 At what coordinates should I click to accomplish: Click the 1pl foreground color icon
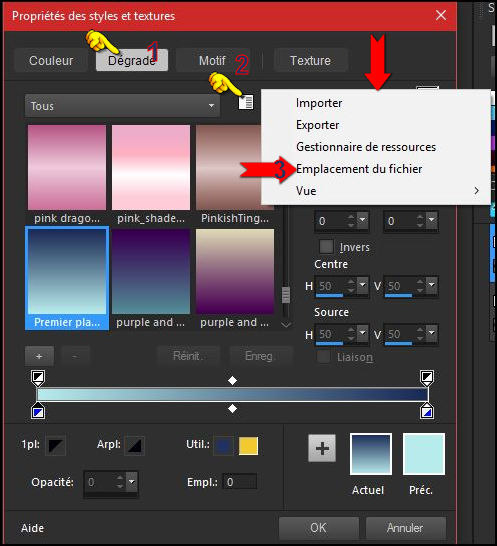pyautogui.click(x=56, y=445)
